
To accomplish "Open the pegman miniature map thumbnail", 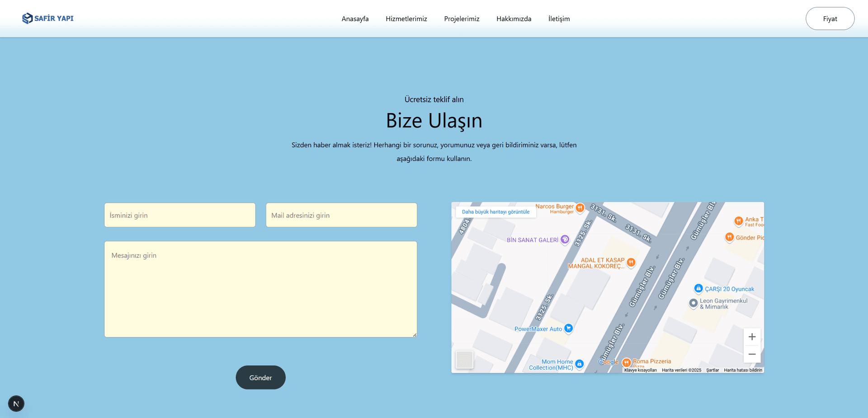I will pos(465,359).
